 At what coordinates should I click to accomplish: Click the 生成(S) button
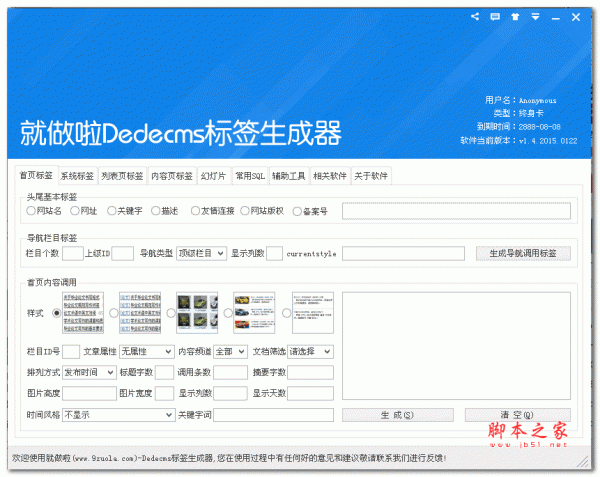click(398, 415)
